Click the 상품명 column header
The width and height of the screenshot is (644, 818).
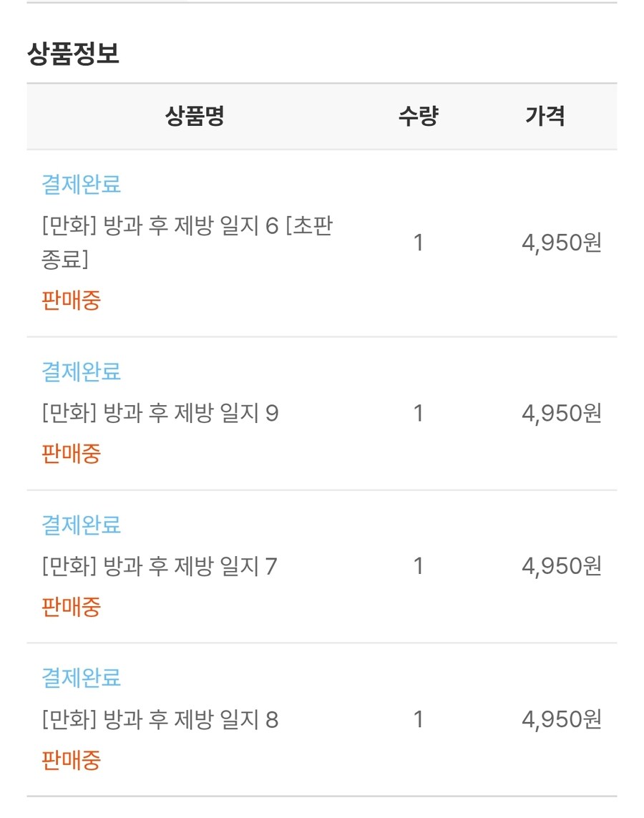(x=195, y=116)
